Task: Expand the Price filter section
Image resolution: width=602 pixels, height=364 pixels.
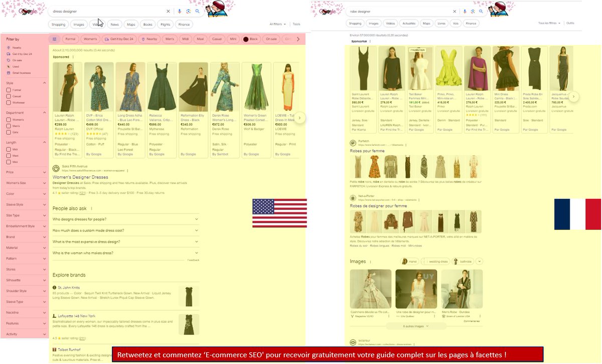Action: [x=44, y=172]
